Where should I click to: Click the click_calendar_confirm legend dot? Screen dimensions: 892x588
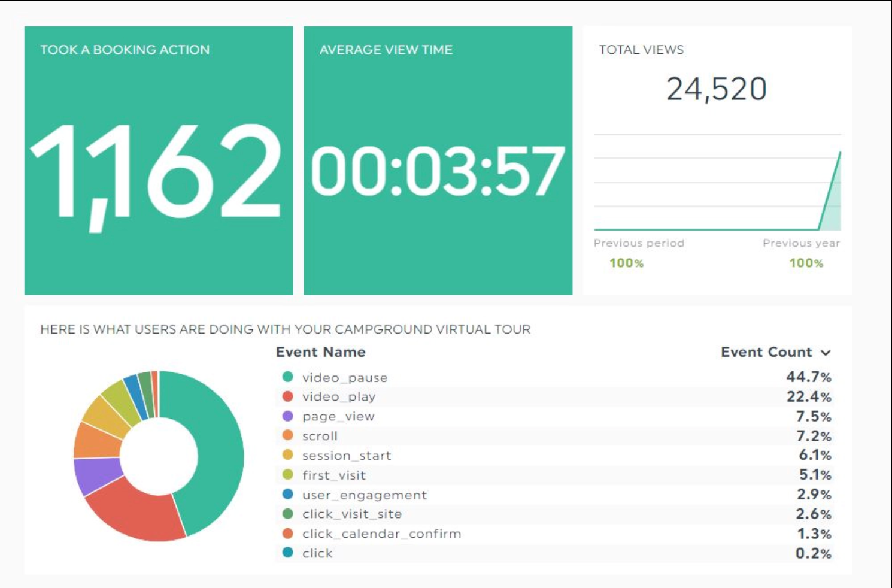click(x=288, y=533)
